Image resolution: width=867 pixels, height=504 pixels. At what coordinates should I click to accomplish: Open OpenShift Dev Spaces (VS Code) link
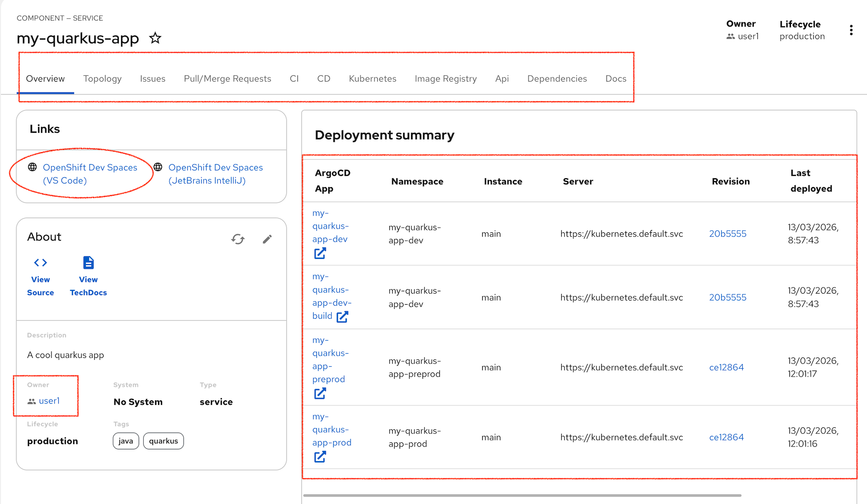pos(90,174)
